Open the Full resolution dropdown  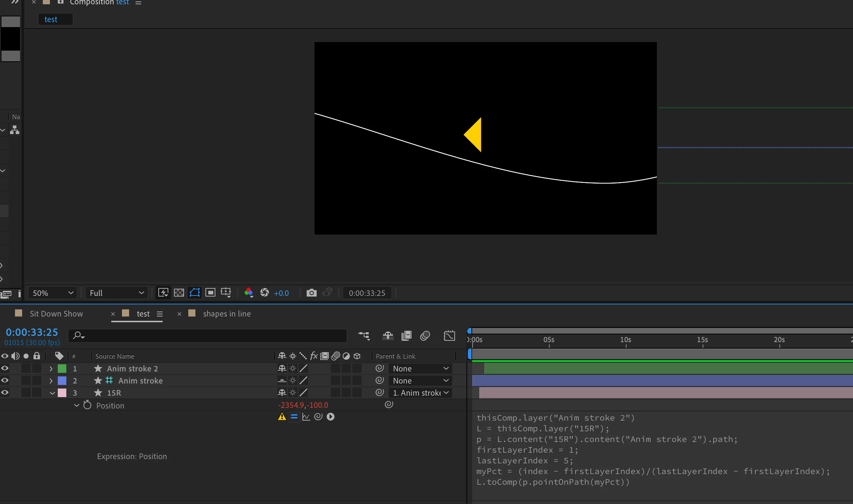coord(116,293)
